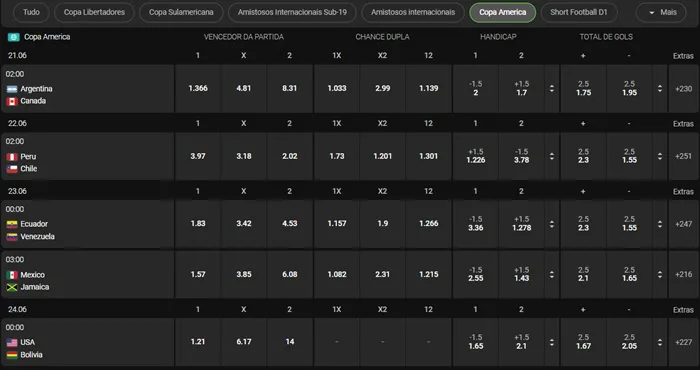Expand total goals options for Peru vs Chile
This screenshot has width=700, height=370.
[x=660, y=156]
